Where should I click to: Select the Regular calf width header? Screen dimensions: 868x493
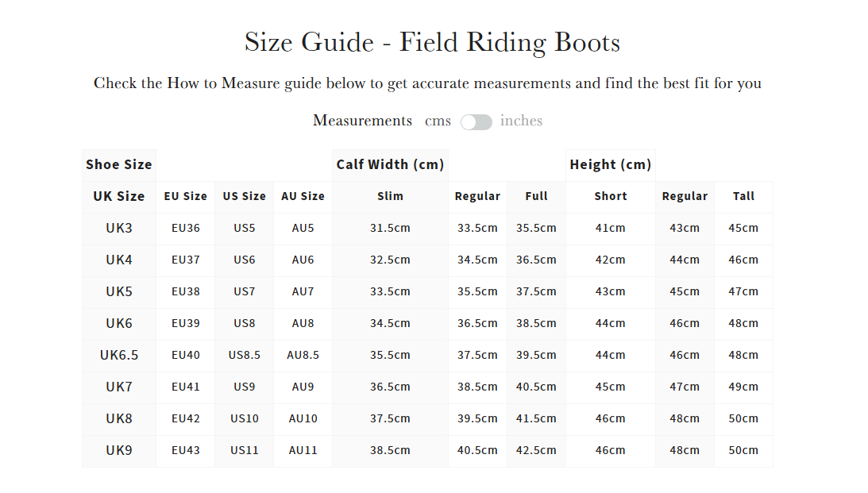477,196
